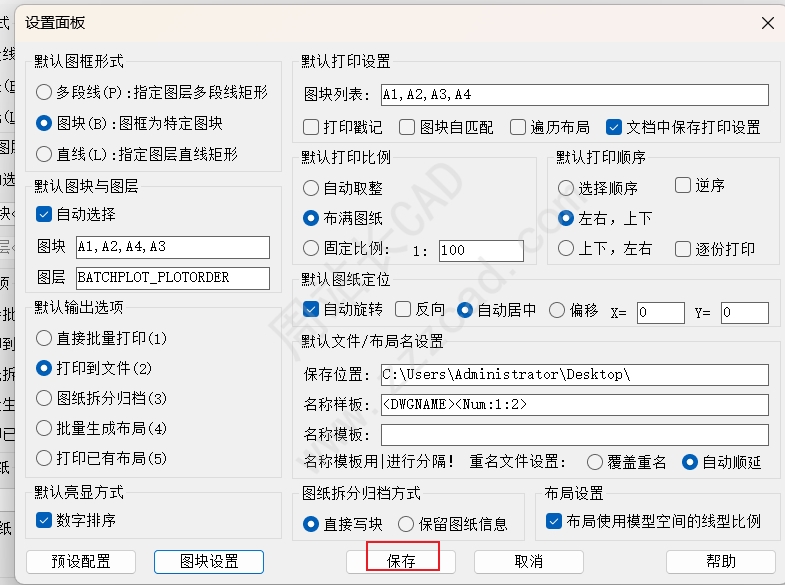
Task: Select 覆盖重名 duplicate file option
Action: (595, 462)
